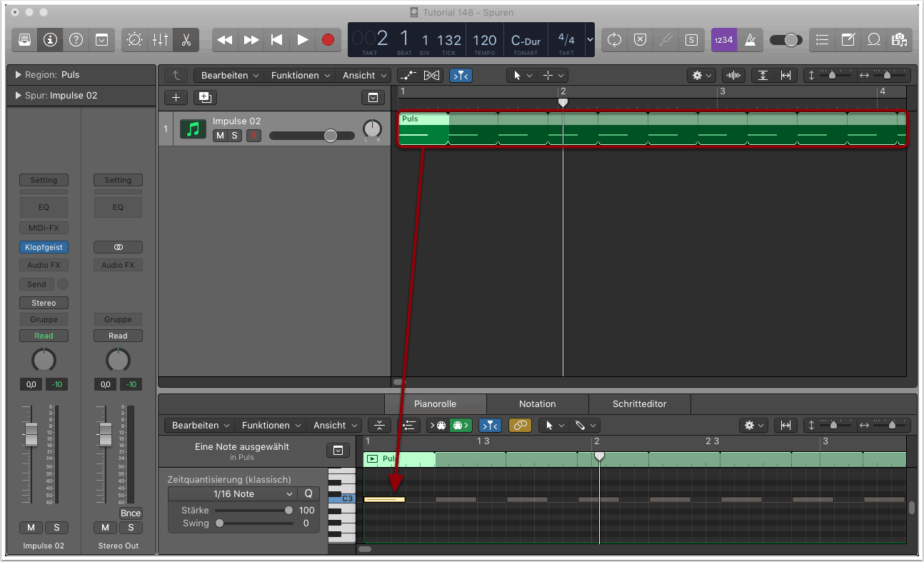Switch to the Schritteditor tab
This screenshot has width=924, height=562.
(x=639, y=403)
